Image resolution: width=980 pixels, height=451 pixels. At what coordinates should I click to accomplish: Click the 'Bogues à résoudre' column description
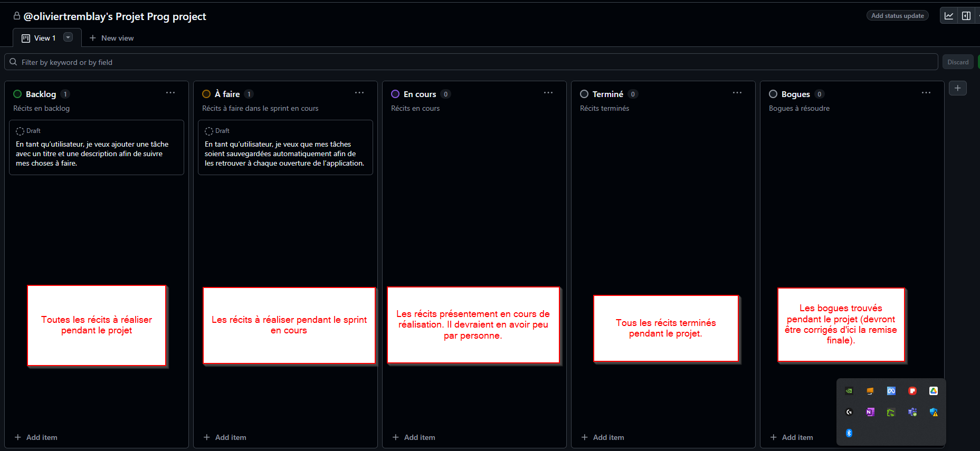click(x=799, y=108)
